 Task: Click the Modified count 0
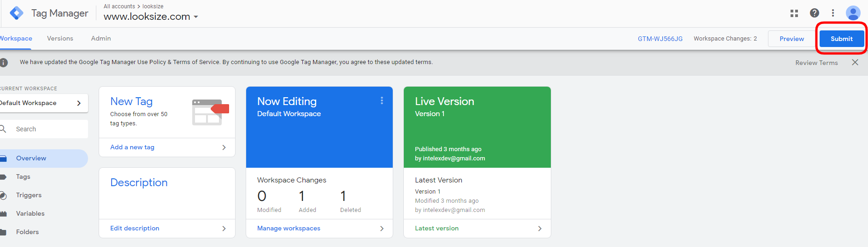click(x=262, y=196)
